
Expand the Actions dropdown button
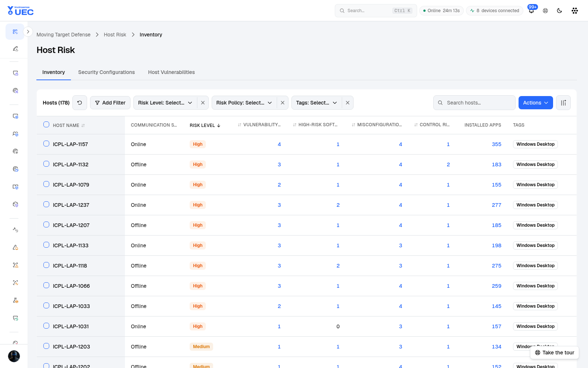536,103
